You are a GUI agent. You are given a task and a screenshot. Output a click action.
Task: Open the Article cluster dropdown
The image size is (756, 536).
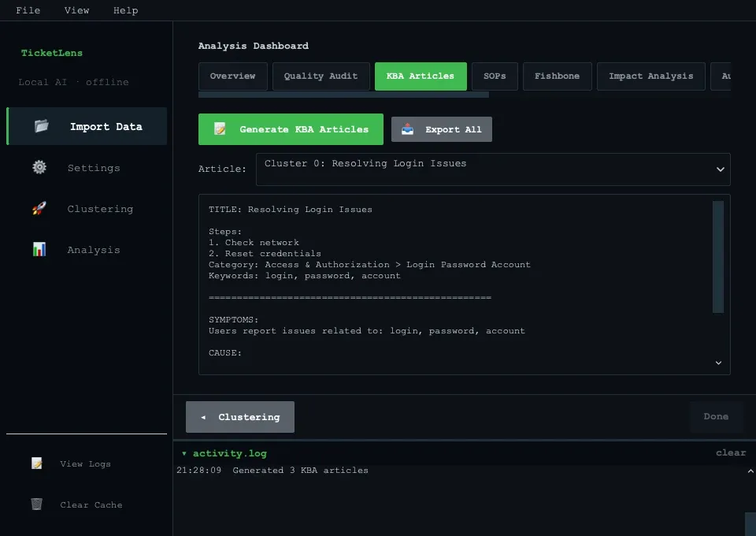[x=493, y=169]
